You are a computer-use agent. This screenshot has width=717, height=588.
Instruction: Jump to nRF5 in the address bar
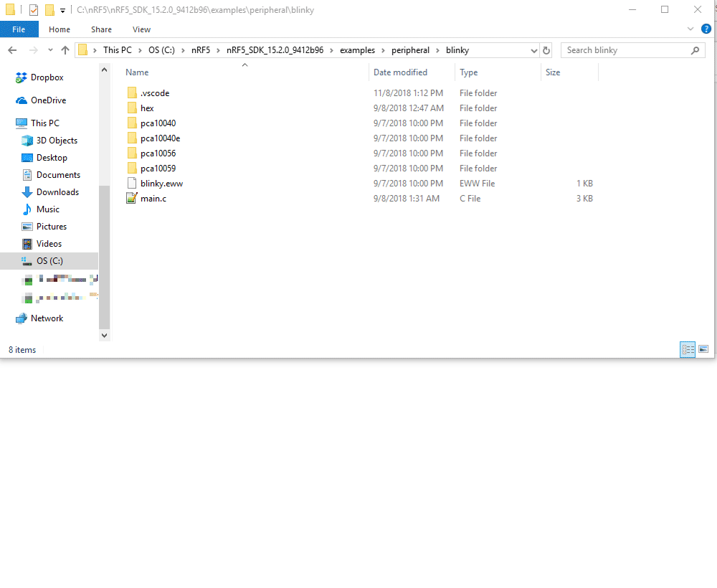[x=201, y=50]
